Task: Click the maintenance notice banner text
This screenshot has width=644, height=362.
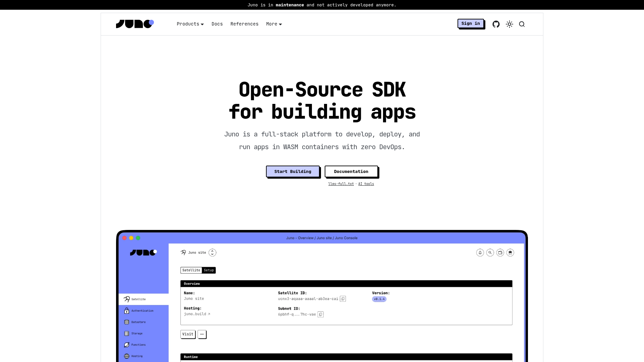Action: click(x=322, y=5)
